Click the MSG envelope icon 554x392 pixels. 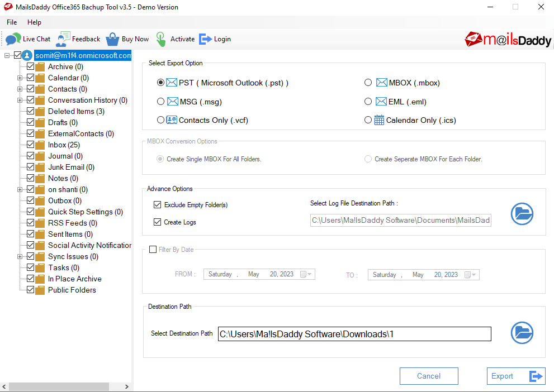pyautogui.click(x=172, y=102)
